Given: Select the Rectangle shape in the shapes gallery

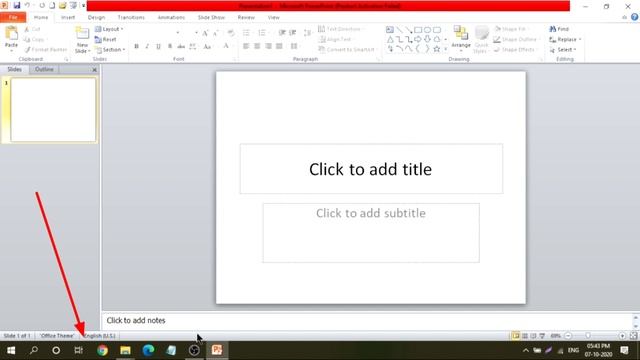Looking at the screenshot, I should pyautogui.click(x=418, y=30).
